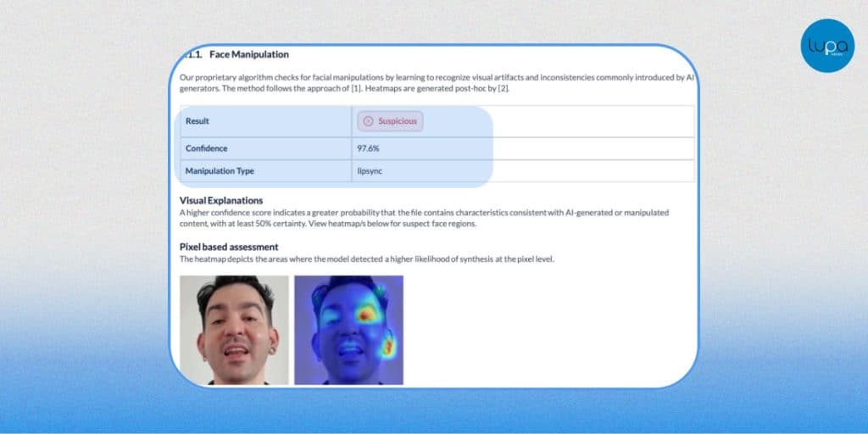The height and width of the screenshot is (434, 868).
Task: Select the 97.6% confidence value
Action: pyautogui.click(x=369, y=148)
